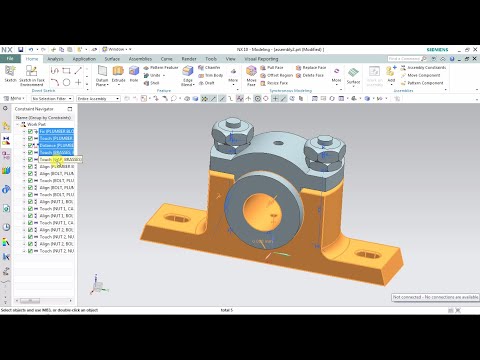Click the Offset Region button
Screen dimensions: 480x360
277,75
